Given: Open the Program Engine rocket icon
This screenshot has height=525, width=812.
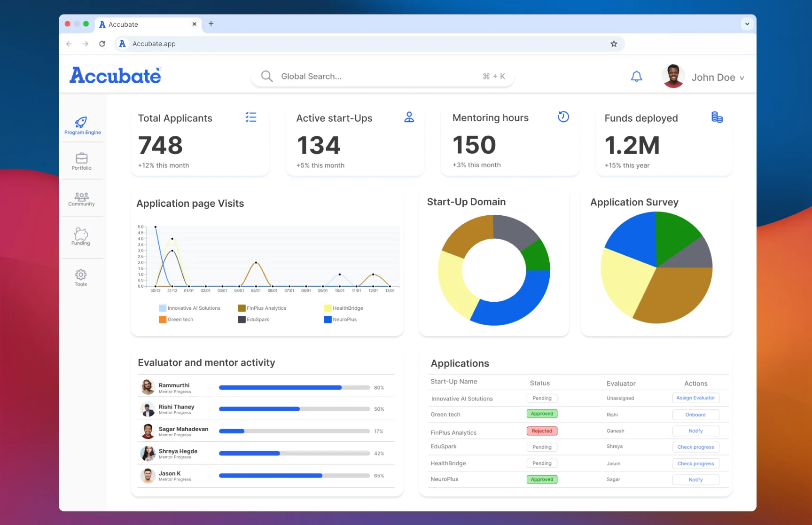Looking at the screenshot, I should (x=81, y=123).
